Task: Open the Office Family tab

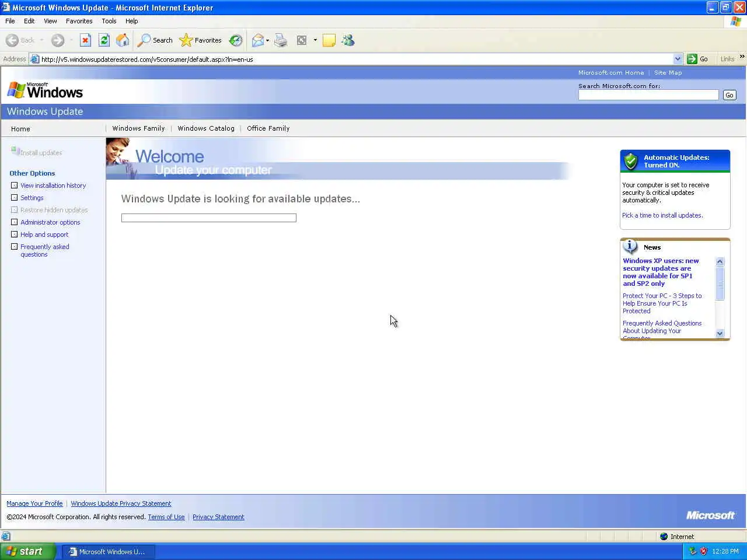Action: coord(268,128)
